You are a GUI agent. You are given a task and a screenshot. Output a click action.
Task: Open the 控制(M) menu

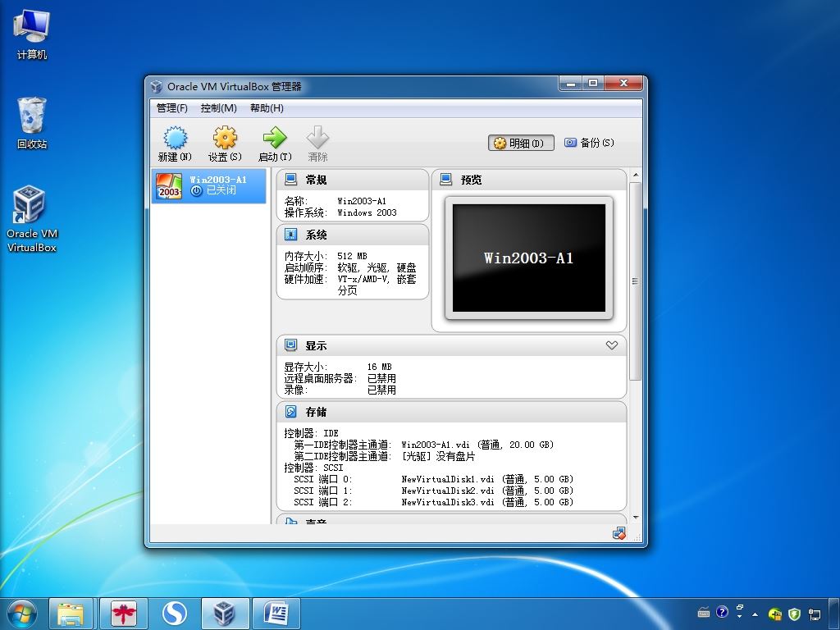[x=218, y=108]
